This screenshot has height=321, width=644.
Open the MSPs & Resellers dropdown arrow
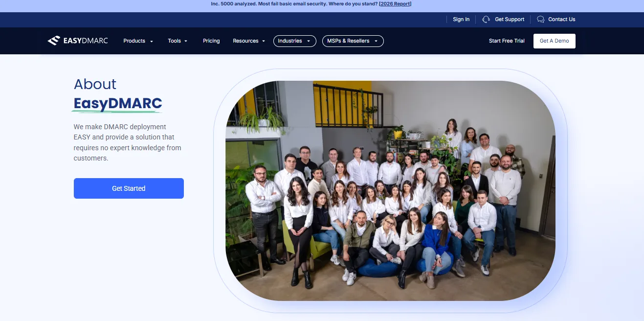376,41
